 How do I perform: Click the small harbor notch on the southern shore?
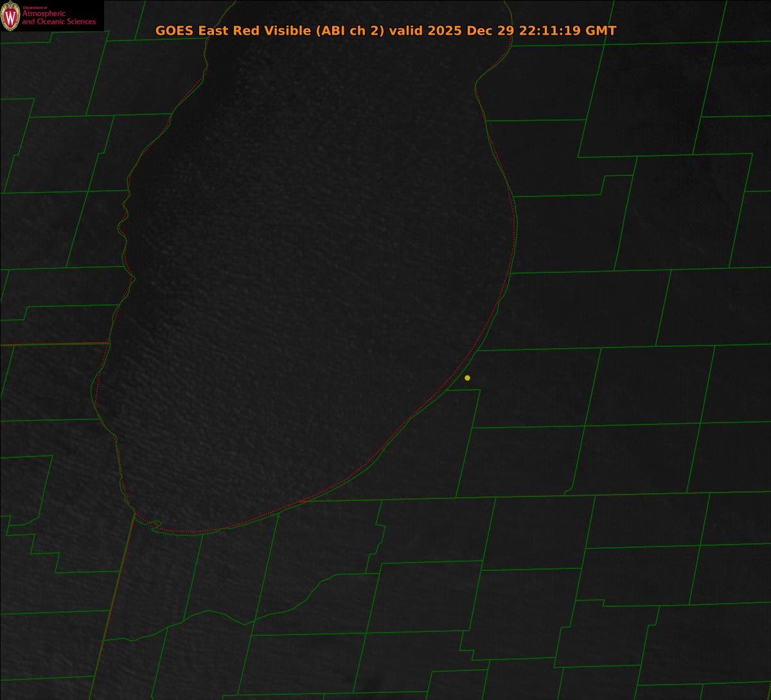tap(154, 525)
